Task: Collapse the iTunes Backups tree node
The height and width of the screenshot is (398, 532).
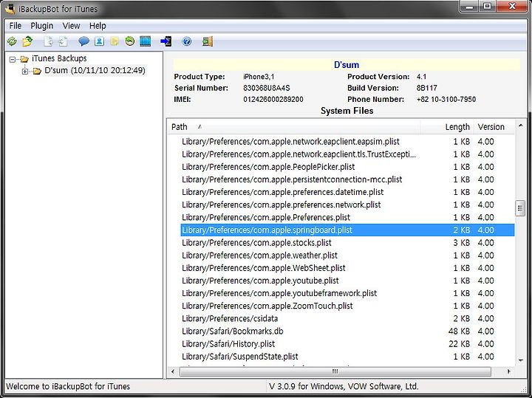Action: (x=13, y=60)
